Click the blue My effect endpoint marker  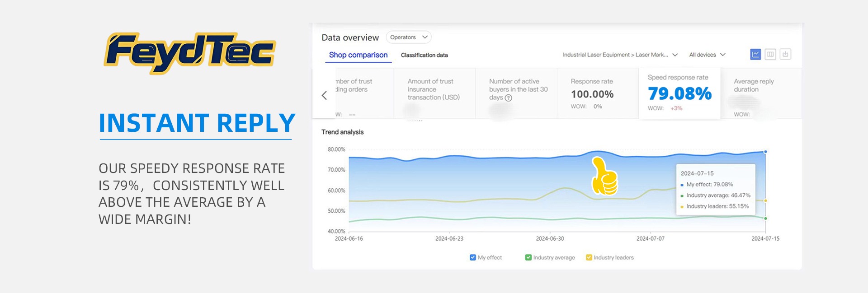click(x=765, y=152)
